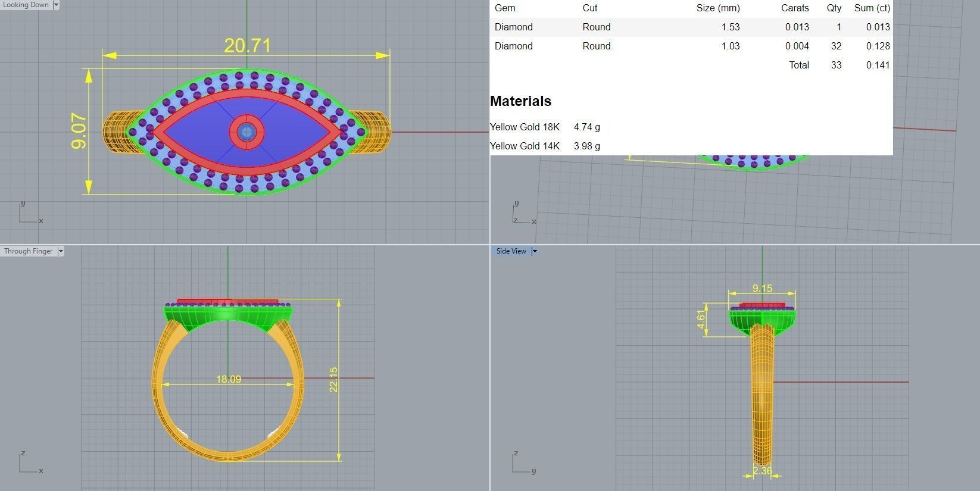The width and height of the screenshot is (980, 491).
Task: Click the Carats column header
Action: 795,8
